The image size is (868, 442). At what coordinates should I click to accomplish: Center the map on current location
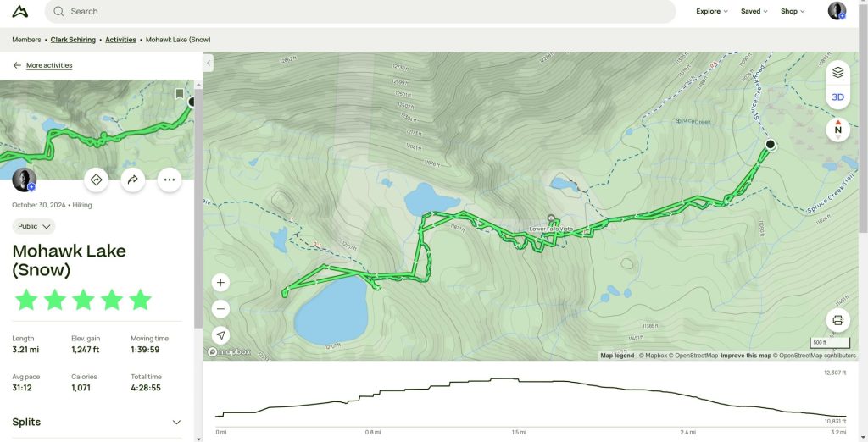(x=220, y=335)
